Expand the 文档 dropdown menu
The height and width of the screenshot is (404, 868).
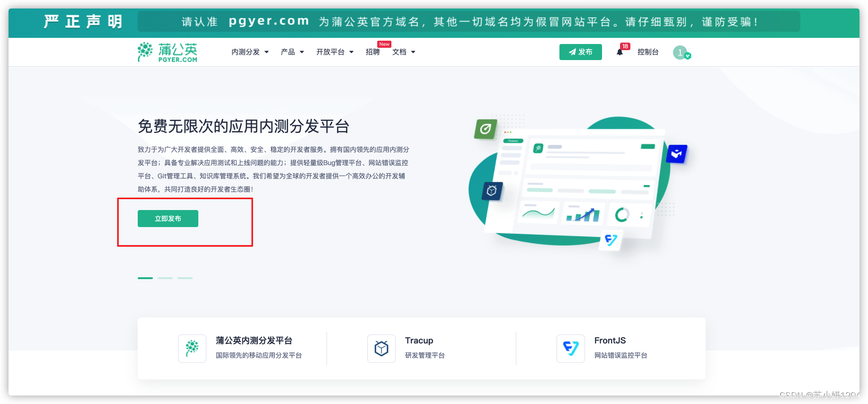pos(404,52)
